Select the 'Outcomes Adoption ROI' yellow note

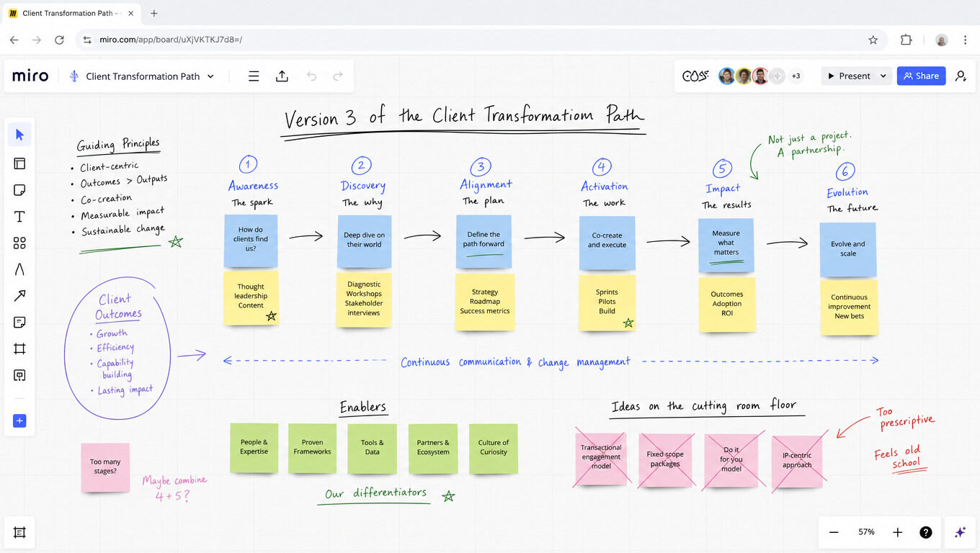point(727,305)
